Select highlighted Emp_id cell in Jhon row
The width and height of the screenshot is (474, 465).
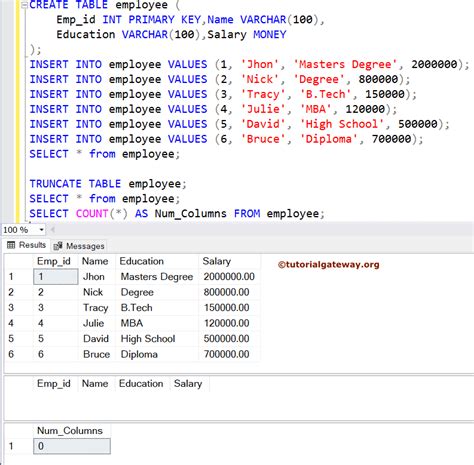[x=56, y=277]
